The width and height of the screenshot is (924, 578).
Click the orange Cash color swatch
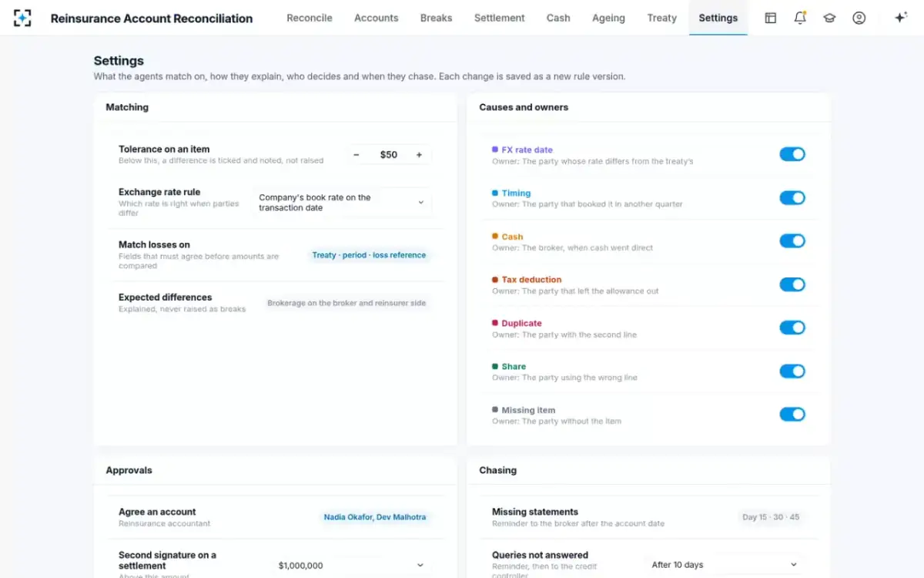point(495,237)
